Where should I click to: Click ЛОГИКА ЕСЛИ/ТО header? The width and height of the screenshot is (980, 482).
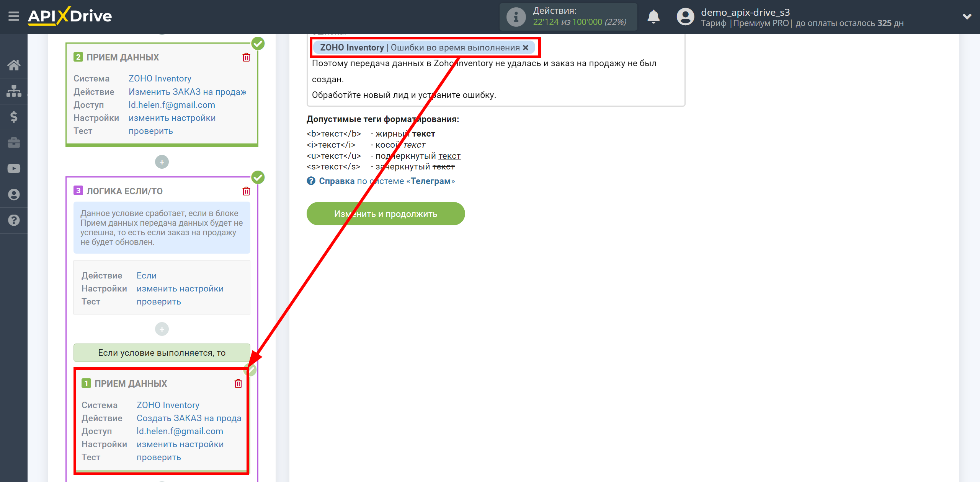(124, 191)
